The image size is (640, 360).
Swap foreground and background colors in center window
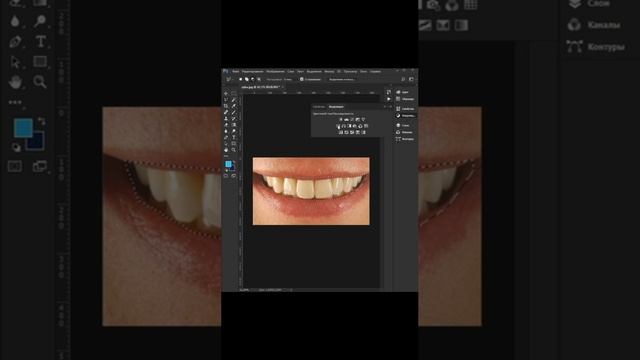tap(234, 161)
